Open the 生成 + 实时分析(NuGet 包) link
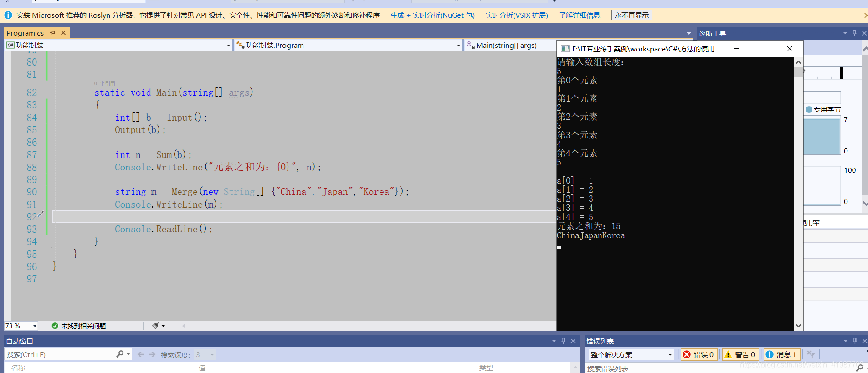The width and height of the screenshot is (868, 373). tap(432, 15)
